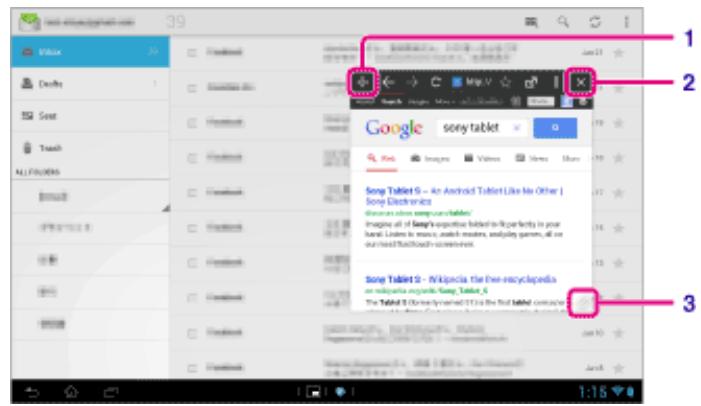
Task: Open the Drafts folder
Action: click(x=90, y=84)
